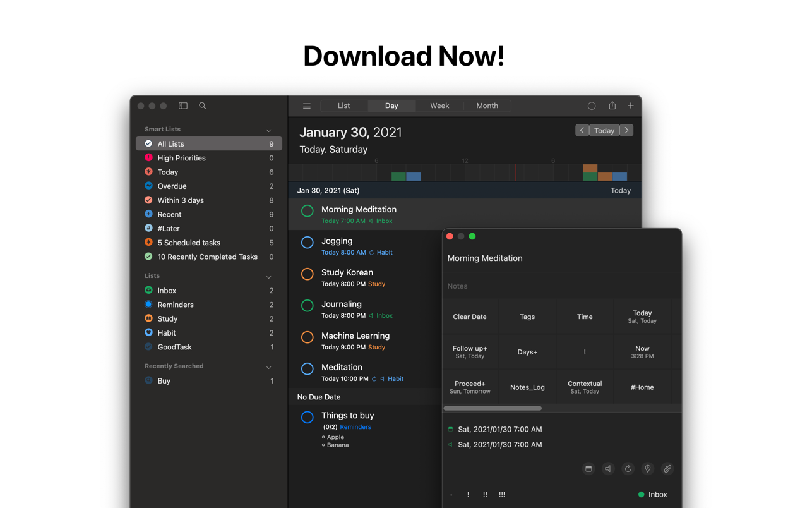Click the Clear Date quick action button

[470, 317]
